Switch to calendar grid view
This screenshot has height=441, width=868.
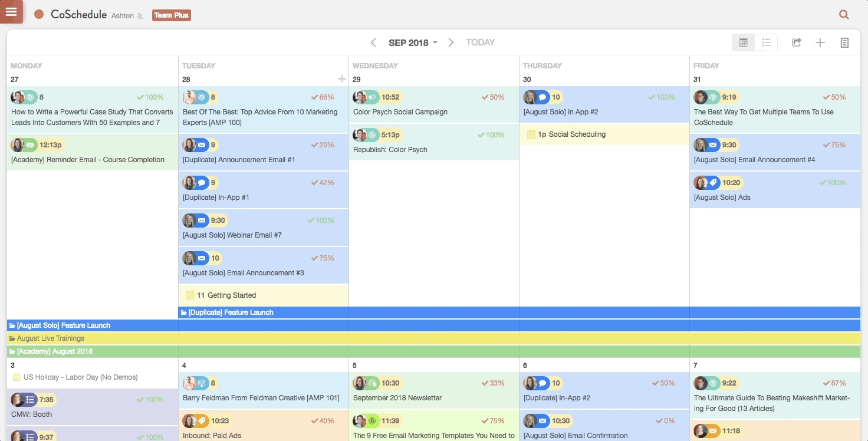point(744,42)
